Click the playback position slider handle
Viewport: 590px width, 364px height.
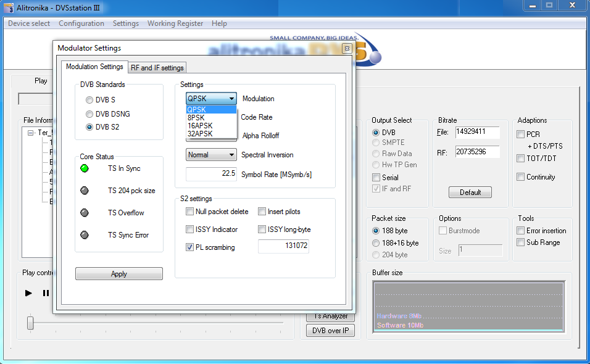coord(30,322)
